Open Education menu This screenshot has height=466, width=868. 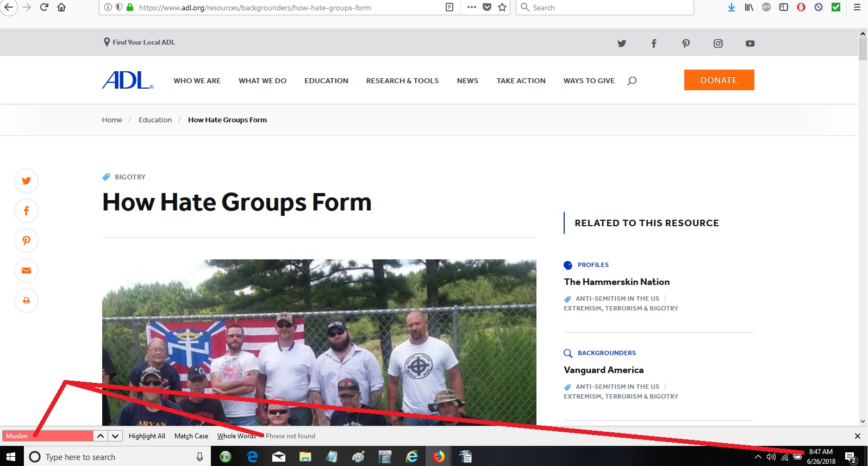coord(326,80)
